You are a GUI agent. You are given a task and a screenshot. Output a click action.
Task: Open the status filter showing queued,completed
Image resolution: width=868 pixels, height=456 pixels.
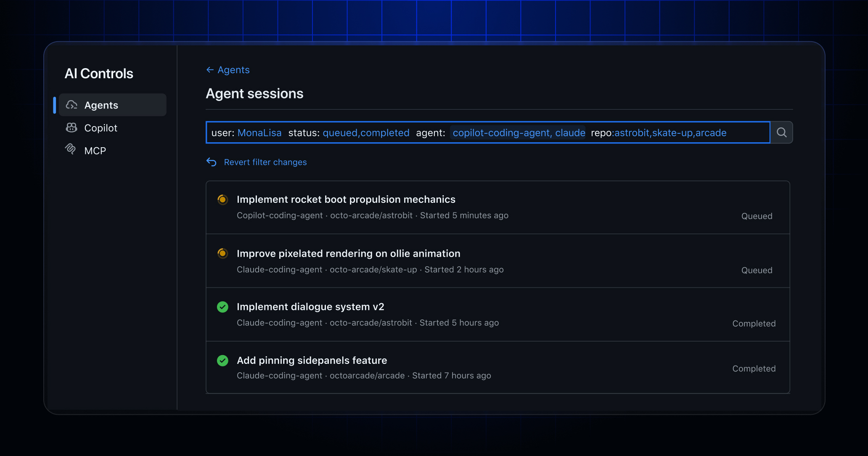click(x=366, y=133)
